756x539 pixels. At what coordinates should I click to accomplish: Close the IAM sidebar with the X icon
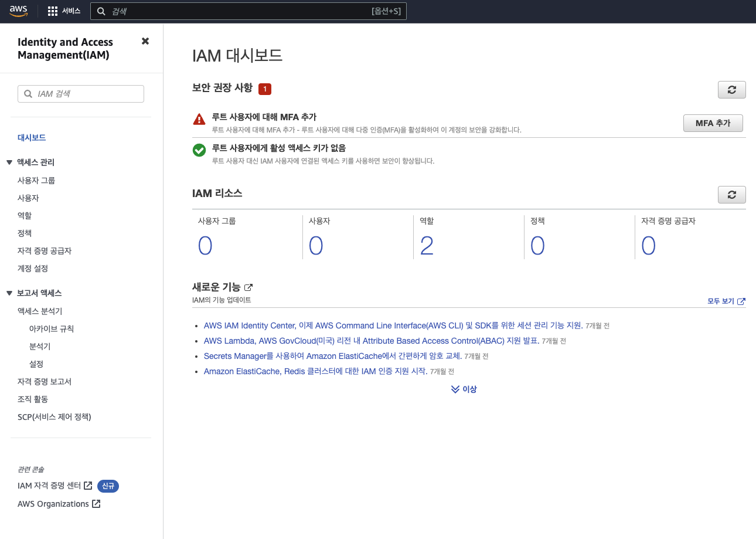[x=145, y=41]
